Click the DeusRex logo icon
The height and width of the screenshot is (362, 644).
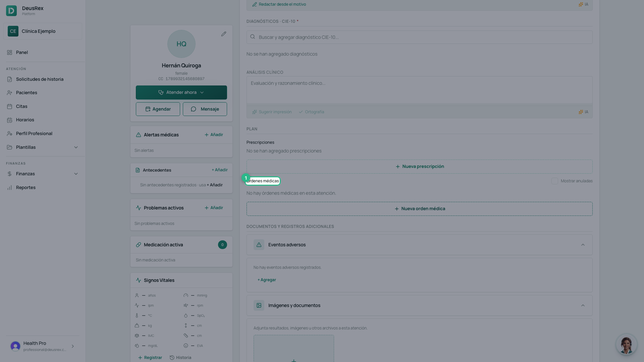[11, 11]
